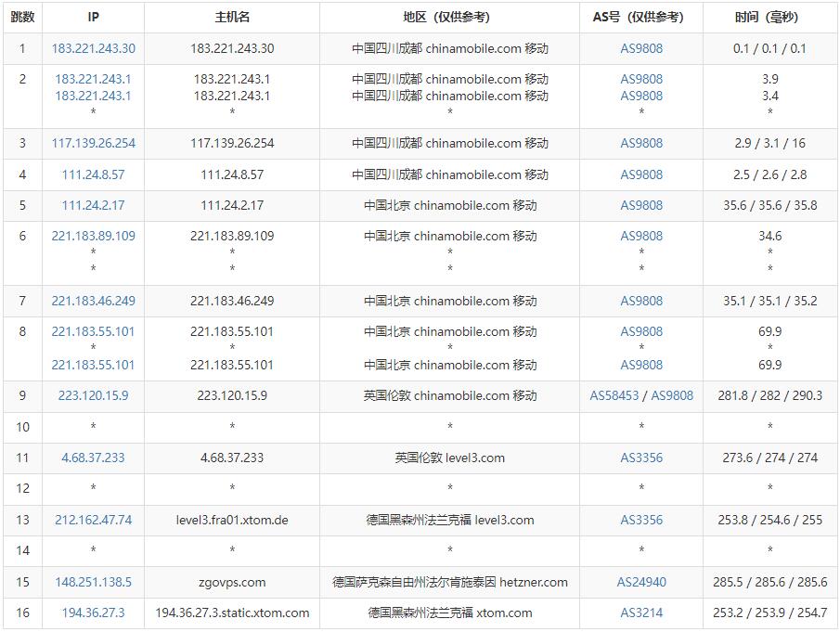Click hop number 10 in 跳数 column
Viewport: 840px width, 632px height.
click(x=22, y=427)
